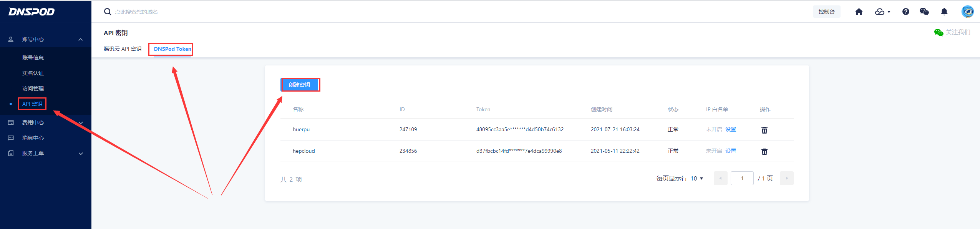The height and width of the screenshot is (229, 980).
Task: Delete the hepcloud token with trash icon
Action: click(764, 152)
